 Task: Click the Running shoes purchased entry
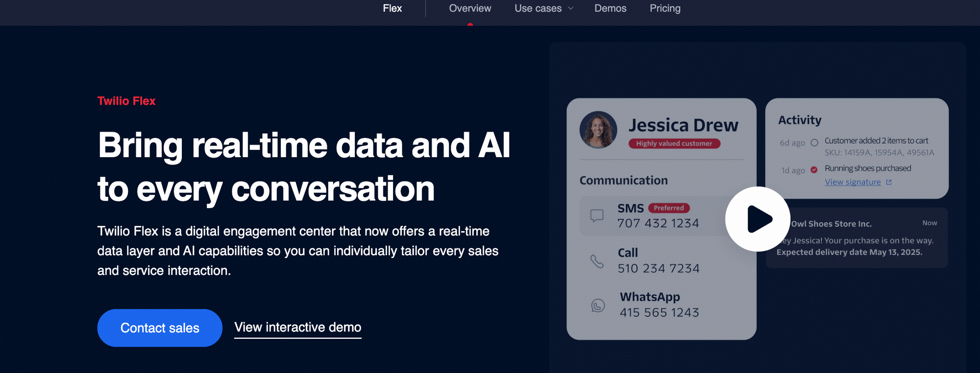pos(868,168)
